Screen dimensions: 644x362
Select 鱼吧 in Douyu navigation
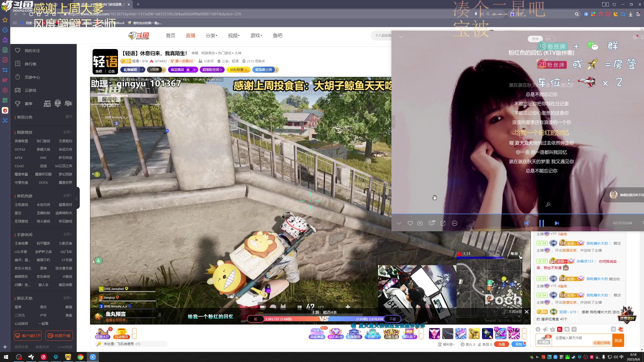[x=277, y=35]
